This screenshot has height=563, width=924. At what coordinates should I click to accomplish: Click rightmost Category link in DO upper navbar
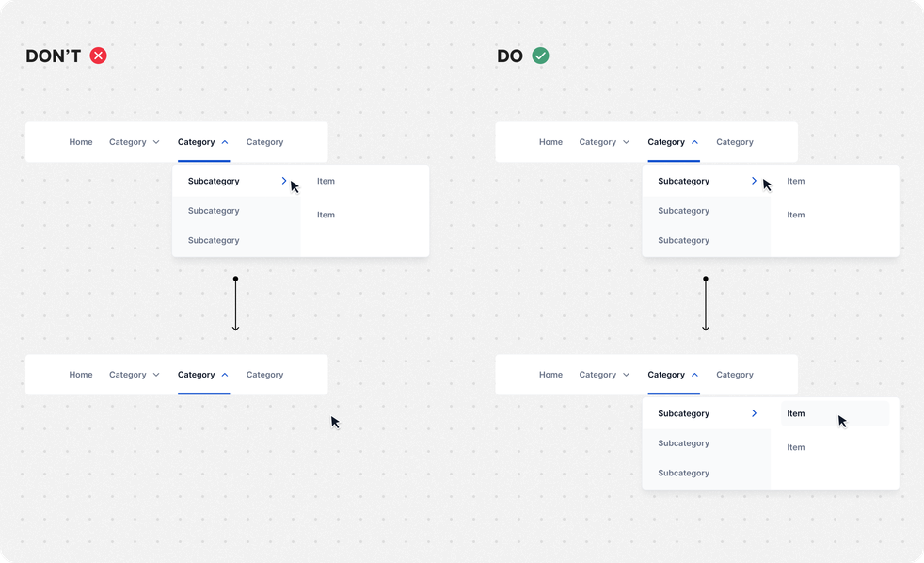tap(734, 142)
